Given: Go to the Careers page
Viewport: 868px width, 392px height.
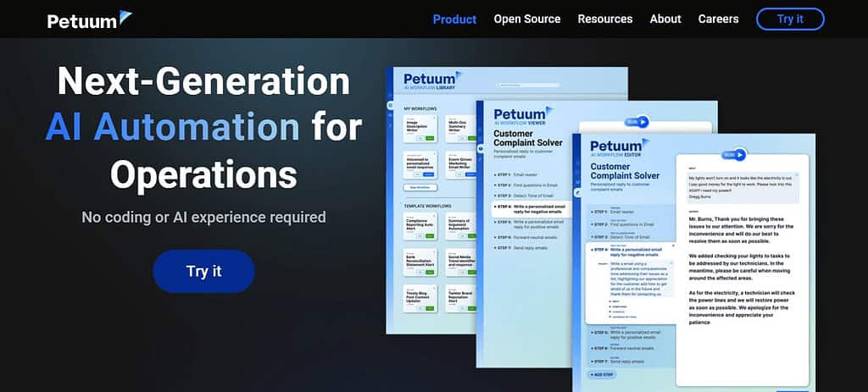Looking at the screenshot, I should click(718, 19).
